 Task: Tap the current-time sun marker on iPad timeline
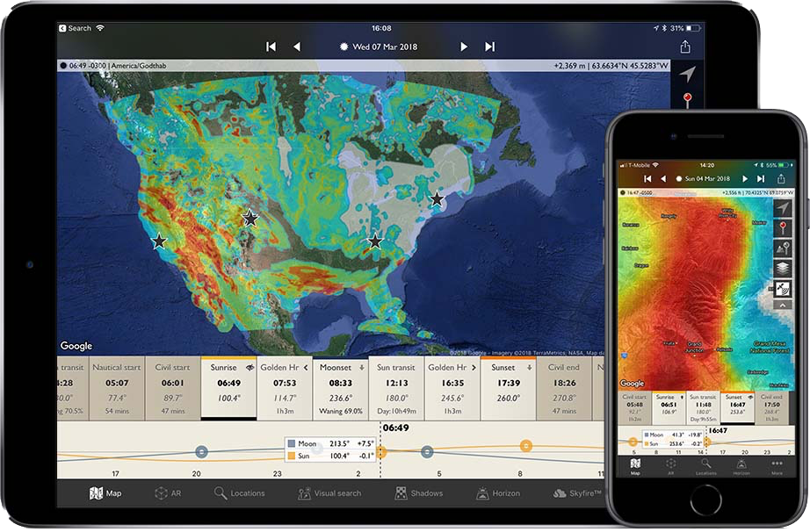[x=380, y=452]
